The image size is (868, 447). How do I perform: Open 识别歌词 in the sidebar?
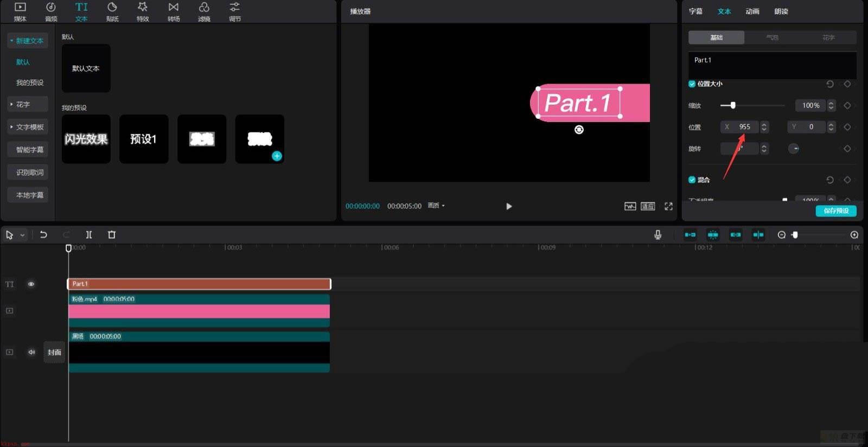(x=28, y=173)
